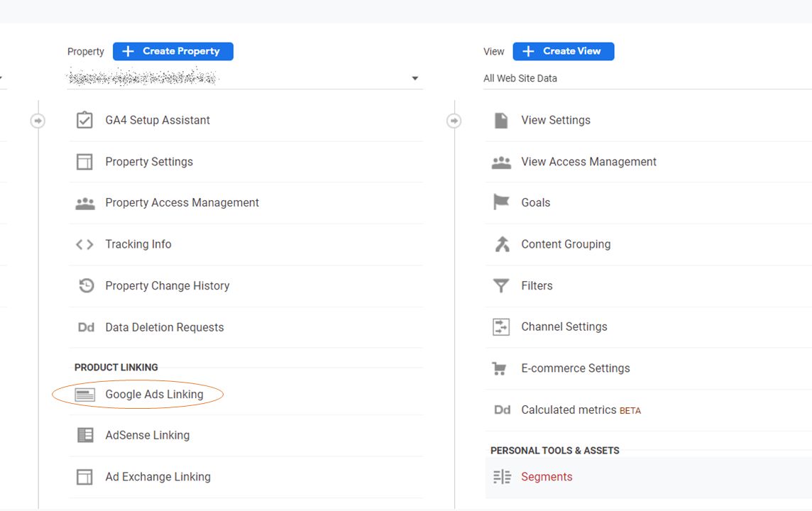Image resolution: width=812 pixels, height=511 pixels.
Task: Click the E-commerce Settings cart icon
Action: 501,368
